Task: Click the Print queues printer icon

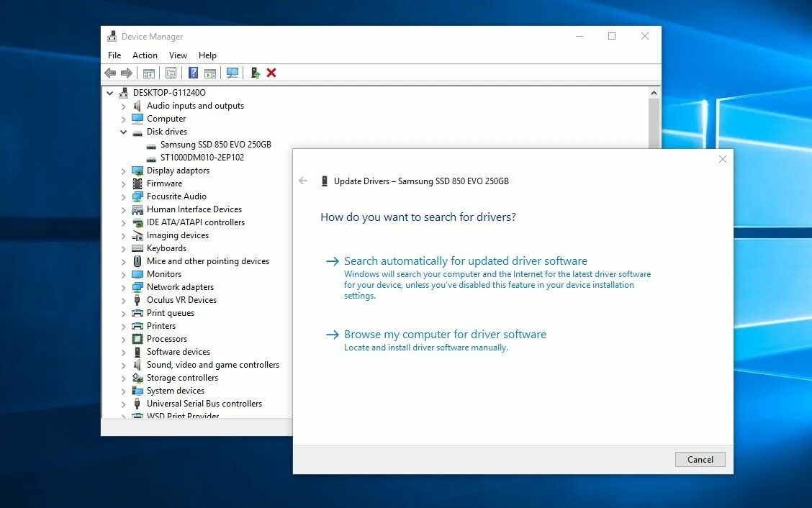Action: (137, 313)
